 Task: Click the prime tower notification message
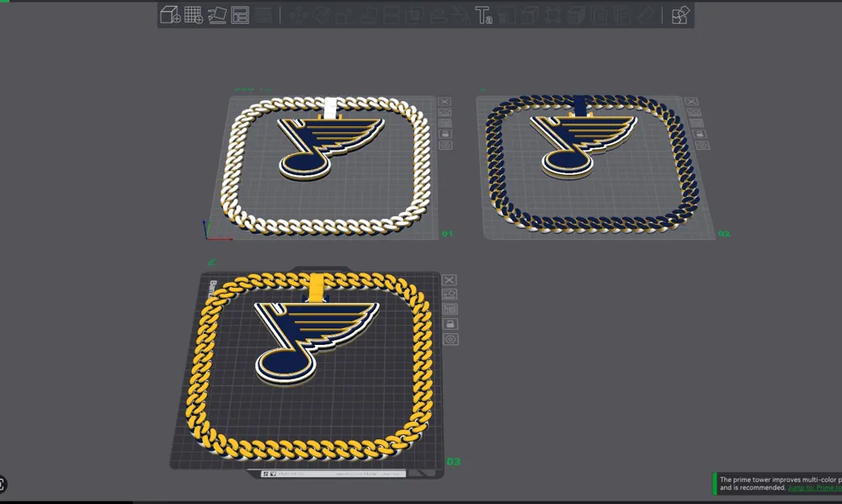tap(781, 484)
